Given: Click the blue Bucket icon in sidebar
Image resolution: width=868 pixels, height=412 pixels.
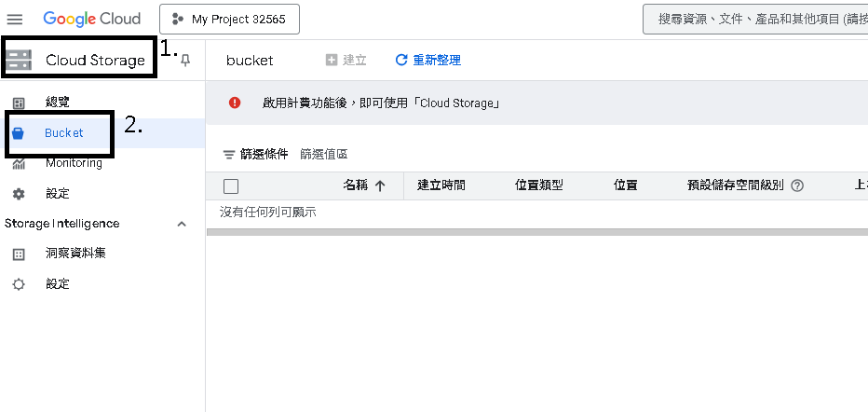Looking at the screenshot, I should pyautogui.click(x=19, y=133).
